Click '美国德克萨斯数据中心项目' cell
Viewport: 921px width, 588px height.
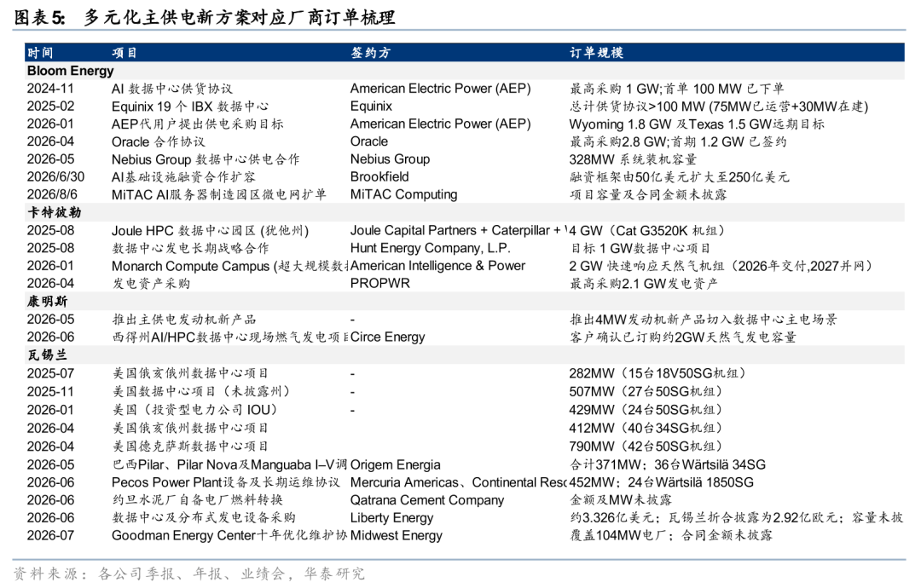[x=190, y=446]
